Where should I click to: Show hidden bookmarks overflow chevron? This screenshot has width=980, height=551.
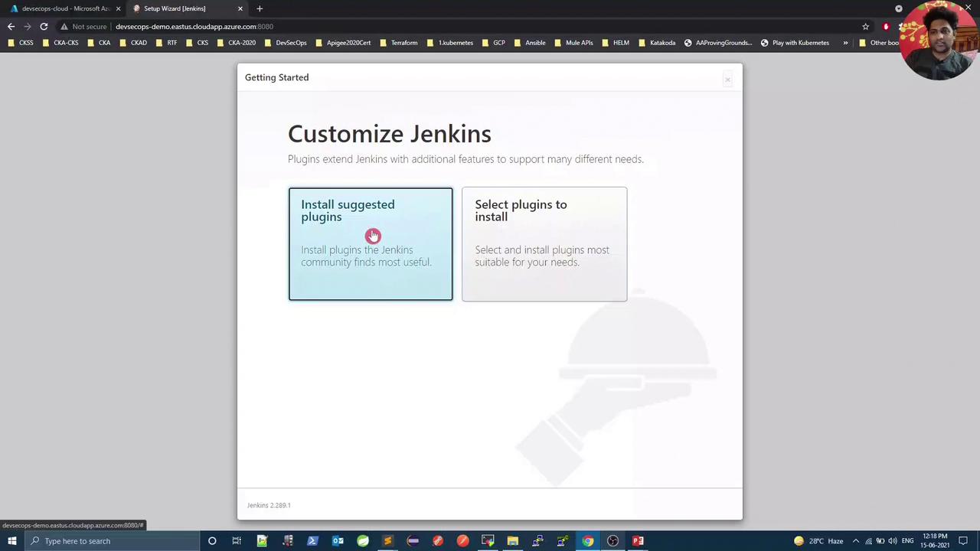845,43
